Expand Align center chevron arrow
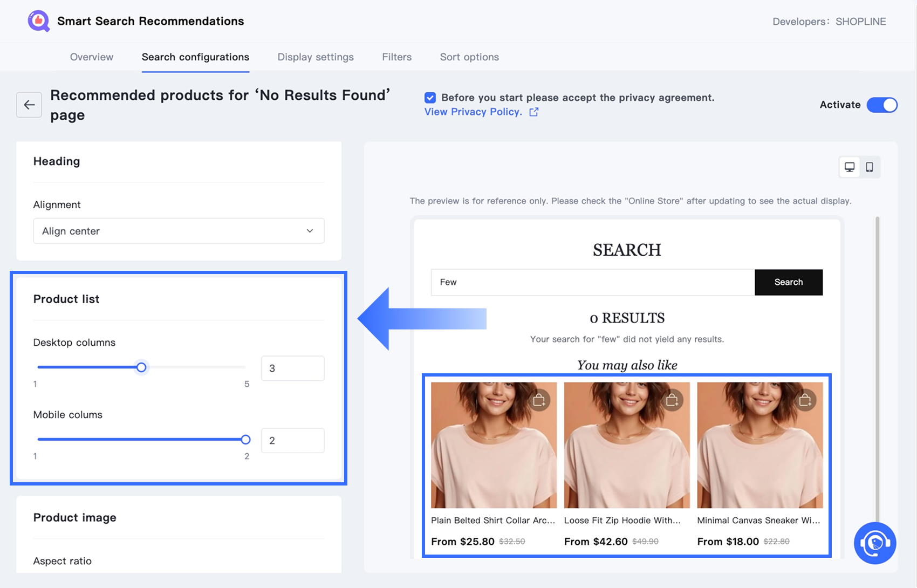The image size is (917, 588). [x=310, y=231]
